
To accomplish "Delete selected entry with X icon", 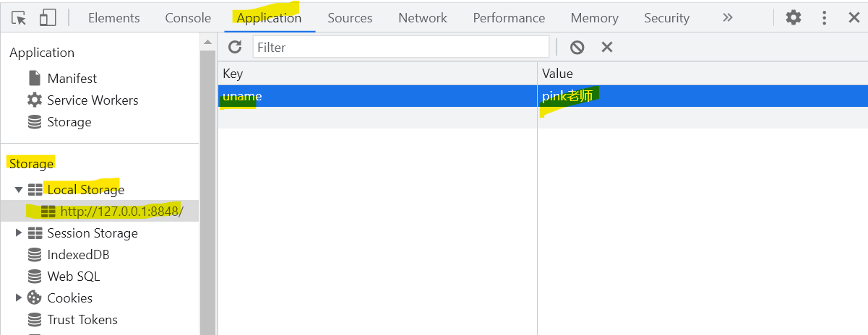I will pos(607,47).
